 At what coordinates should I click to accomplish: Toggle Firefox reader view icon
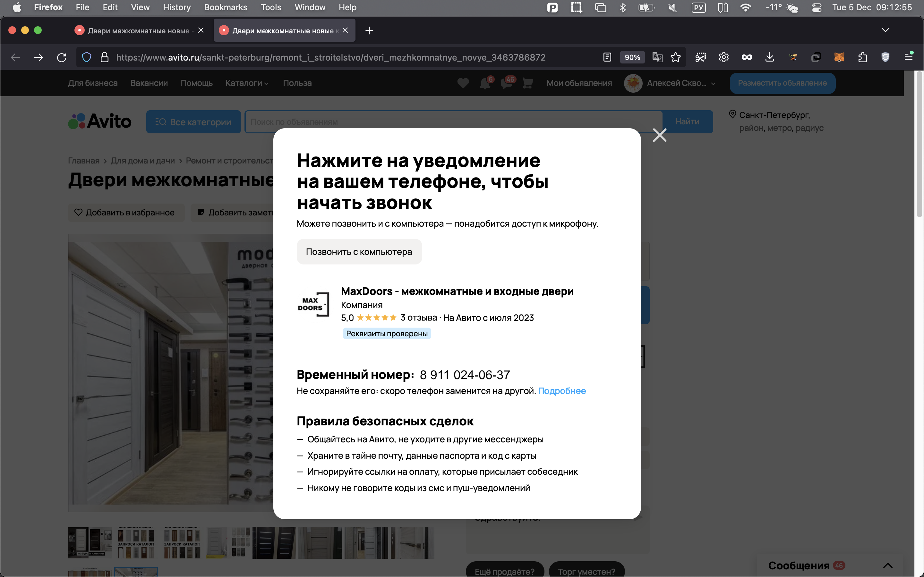607,58
